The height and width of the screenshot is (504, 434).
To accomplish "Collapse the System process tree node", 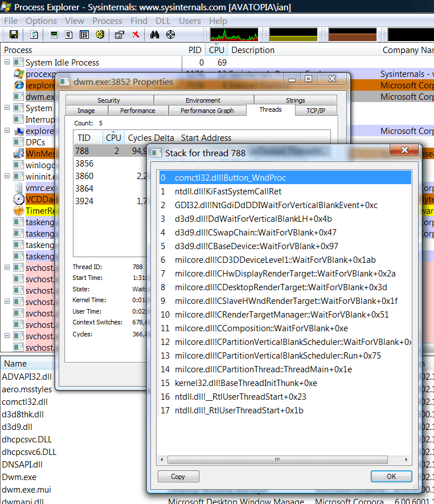I will tap(7, 108).
